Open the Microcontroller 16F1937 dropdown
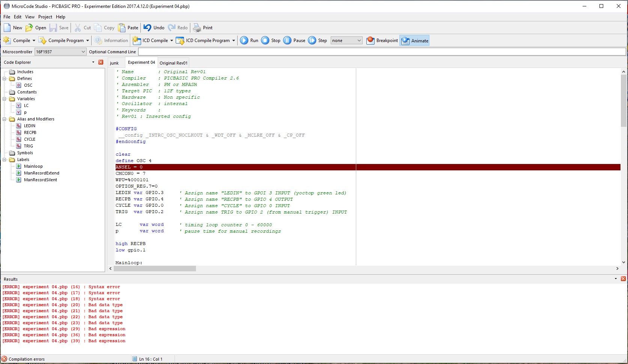 coord(83,52)
